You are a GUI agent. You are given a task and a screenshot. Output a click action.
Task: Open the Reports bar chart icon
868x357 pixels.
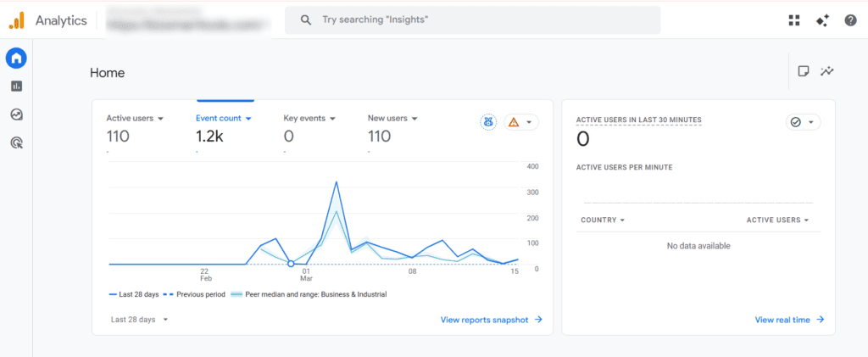pyautogui.click(x=16, y=86)
